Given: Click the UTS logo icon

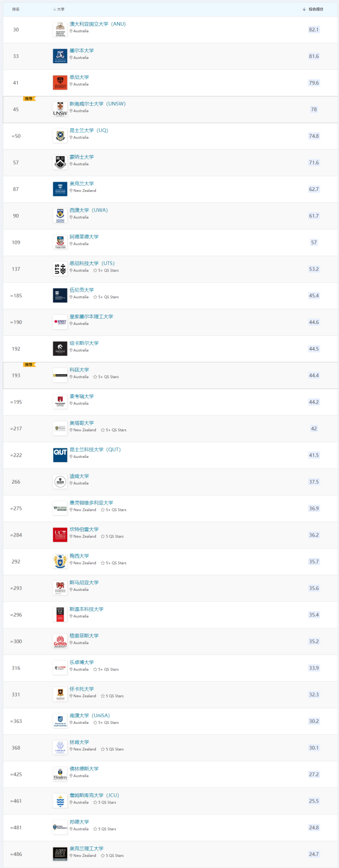Looking at the screenshot, I should [60, 269].
